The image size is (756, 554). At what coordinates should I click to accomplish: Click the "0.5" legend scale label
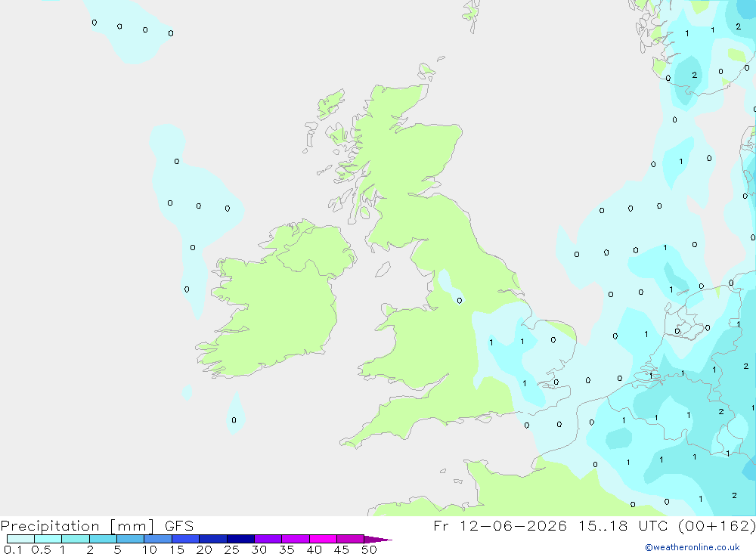pyautogui.click(x=41, y=549)
